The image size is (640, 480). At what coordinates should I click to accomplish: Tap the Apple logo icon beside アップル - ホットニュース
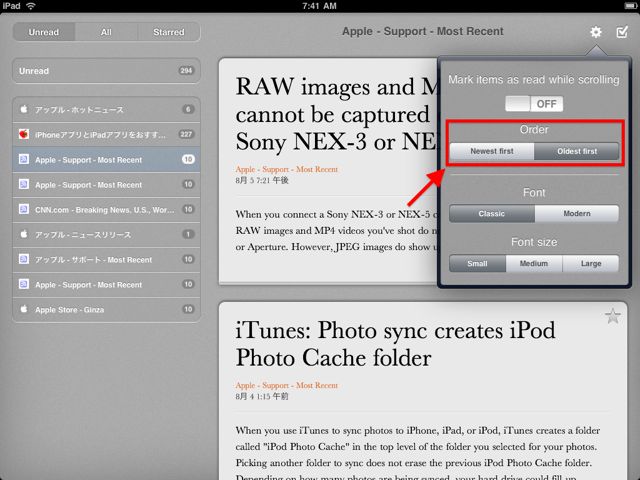point(24,109)
